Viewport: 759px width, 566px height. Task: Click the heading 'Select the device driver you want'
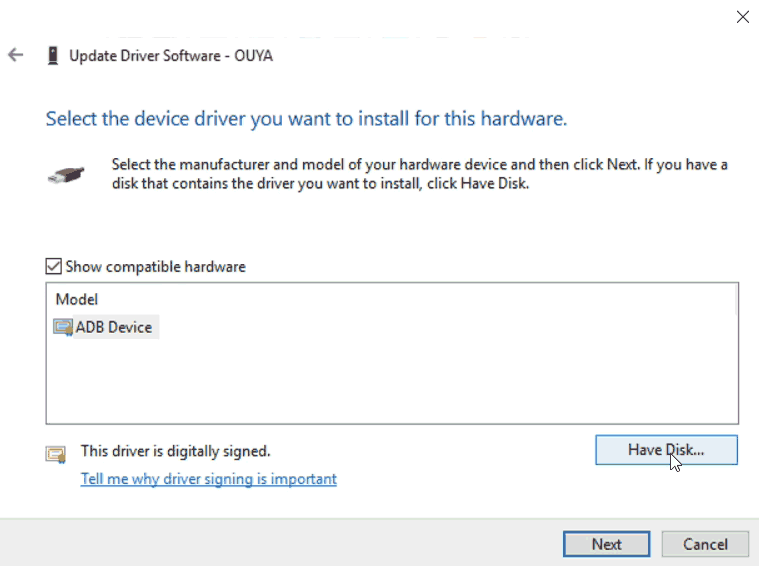(x=306, y=119)
